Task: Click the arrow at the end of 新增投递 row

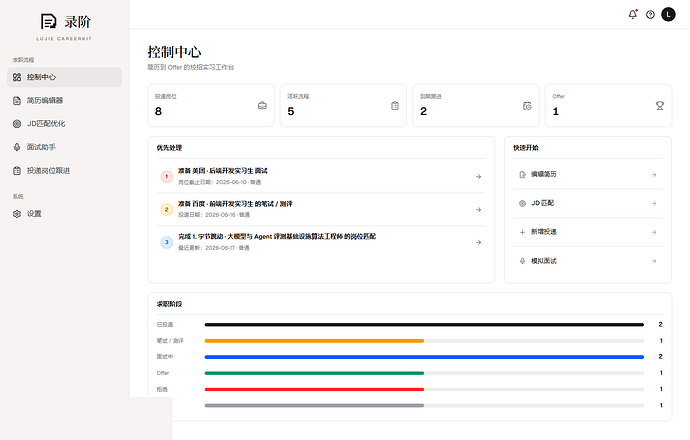Action: tap(654, 232)
